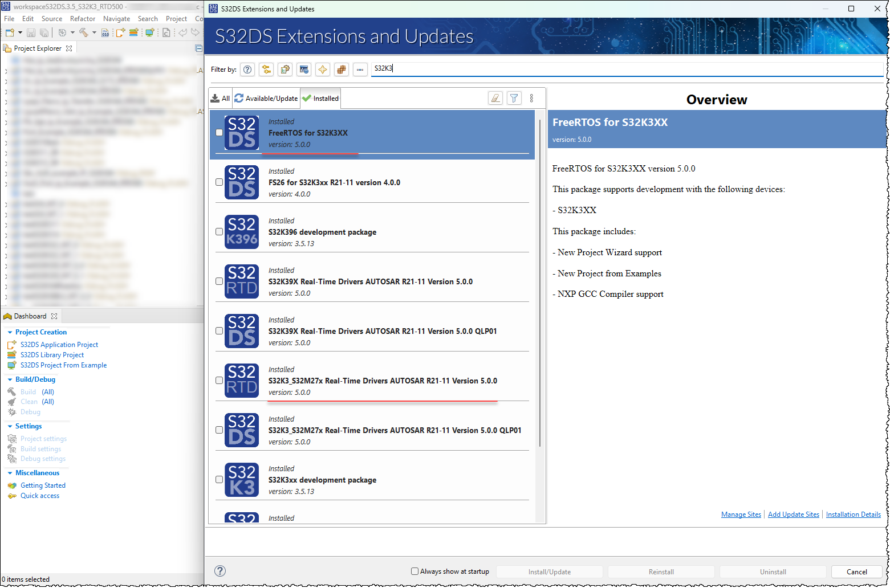
Task: Collapse the Project Creation section
Action: pos(10,332)
